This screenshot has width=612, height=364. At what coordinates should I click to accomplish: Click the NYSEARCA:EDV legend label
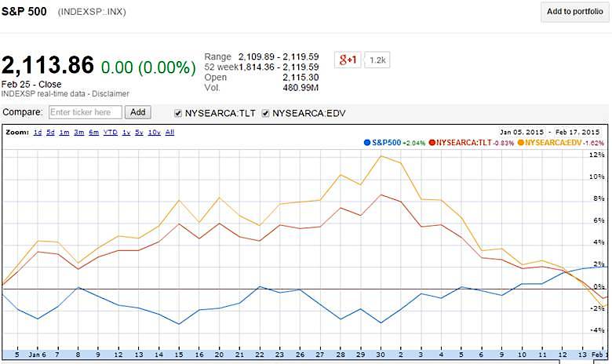553,143
